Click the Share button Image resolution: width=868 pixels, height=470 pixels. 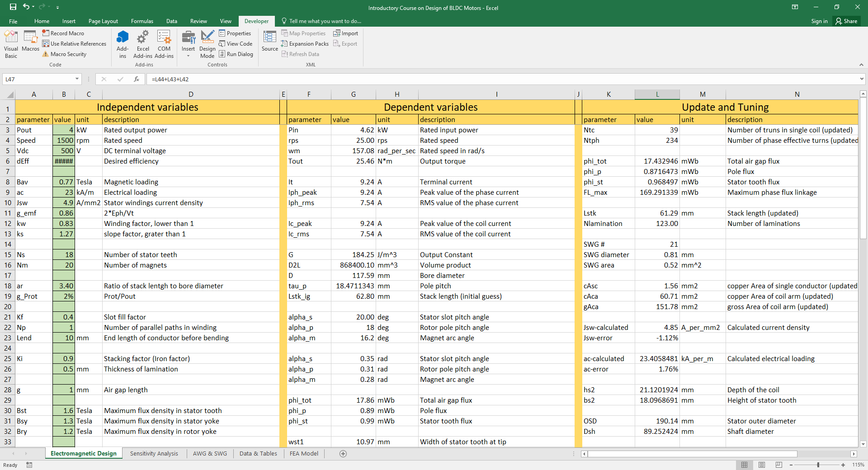coord(846,21)
